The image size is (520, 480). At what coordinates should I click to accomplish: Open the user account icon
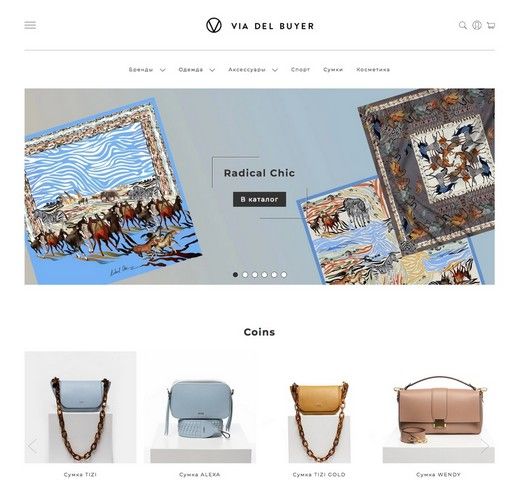[x=477, y=25]
